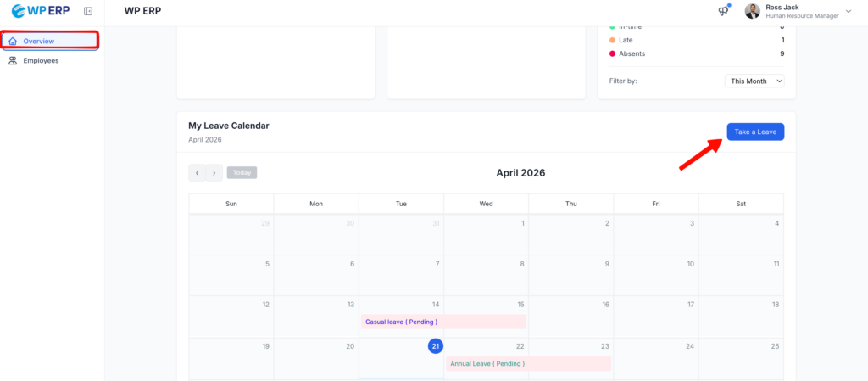Select the highlighted date 21
The height and width of the screenshot is (381, 868).
click(435, 346)
